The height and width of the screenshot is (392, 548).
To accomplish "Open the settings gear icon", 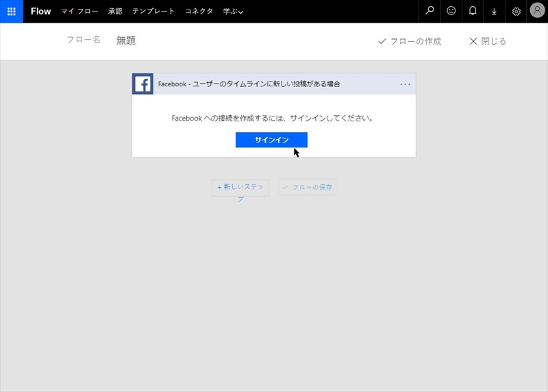I will coord(516,12).
